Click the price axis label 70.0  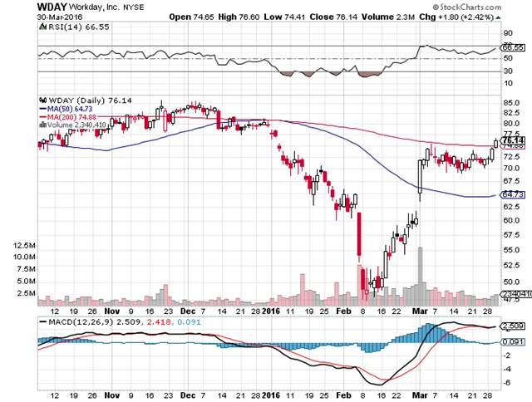pos(511,168)
